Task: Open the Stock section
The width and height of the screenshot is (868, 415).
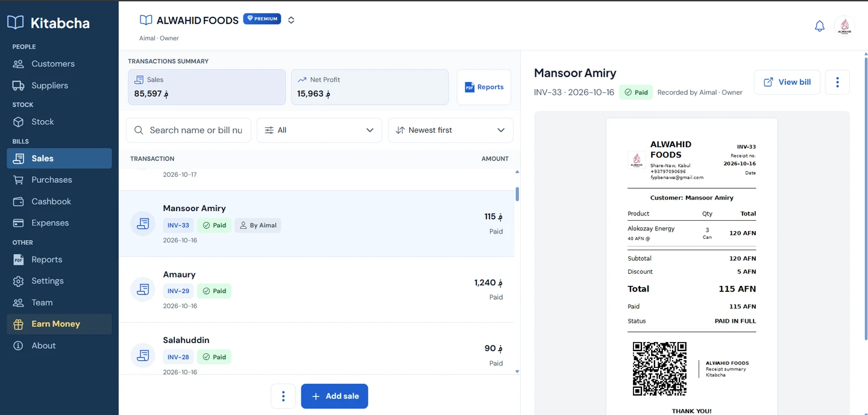Action: coord(59,122)
